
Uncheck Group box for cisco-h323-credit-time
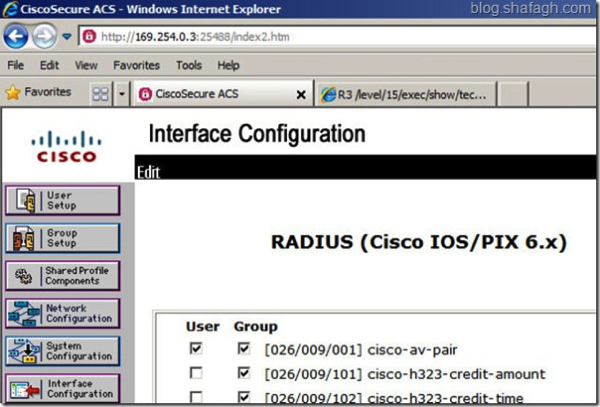(x=244, y=397)
